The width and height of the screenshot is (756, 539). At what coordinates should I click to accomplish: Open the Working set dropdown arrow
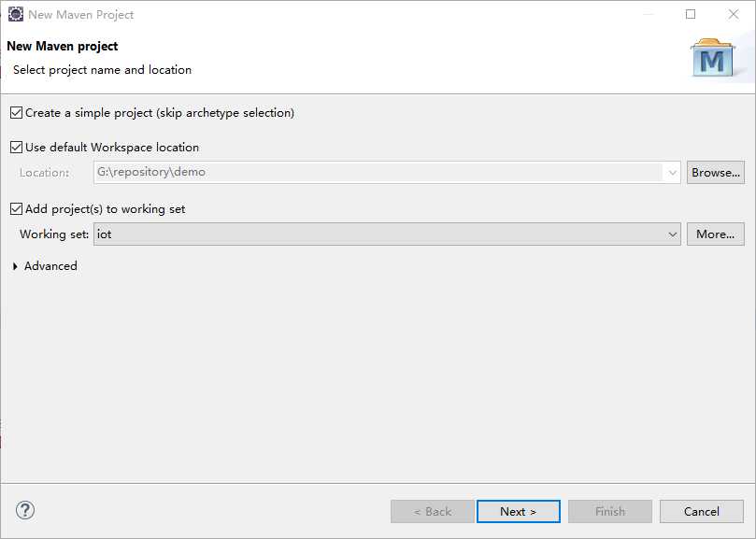(x=672, y=234)
